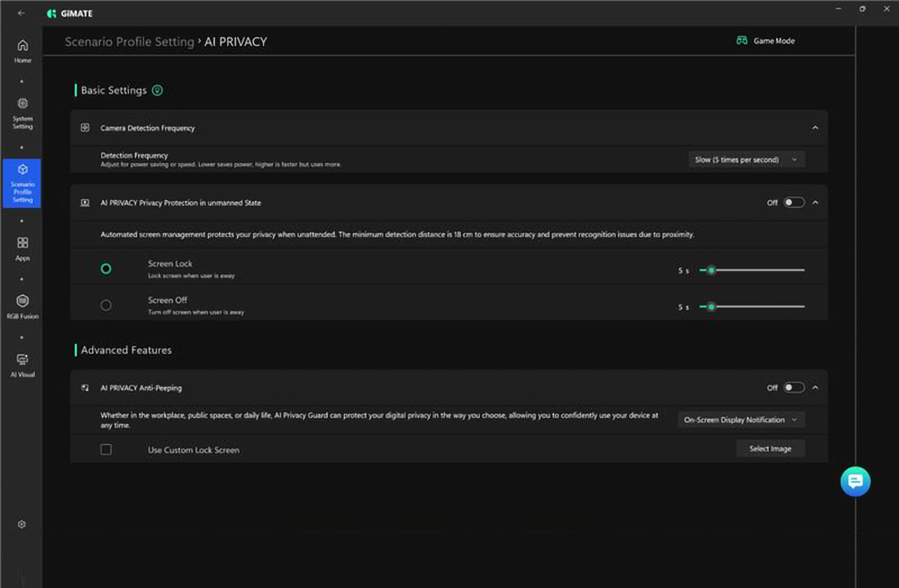Click the Detection Frequency label
This screenshot has width=899, height=588.
pos(134,154)
